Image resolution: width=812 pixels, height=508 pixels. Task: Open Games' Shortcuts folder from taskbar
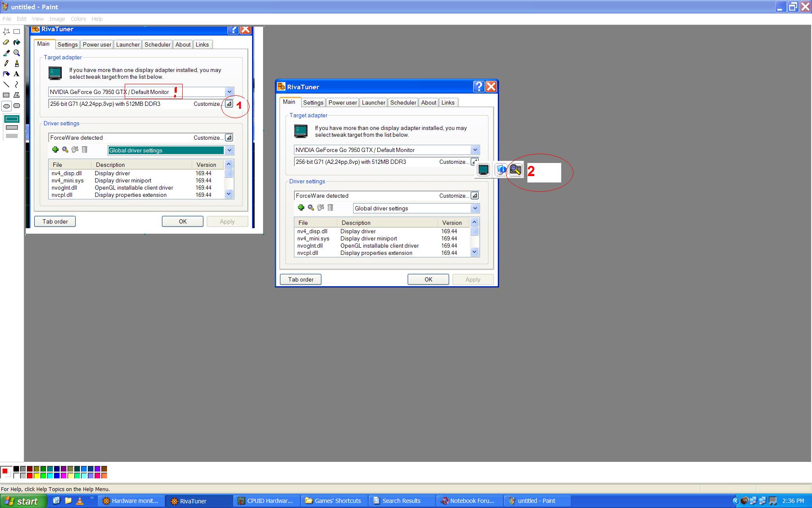tap(334, 501)
